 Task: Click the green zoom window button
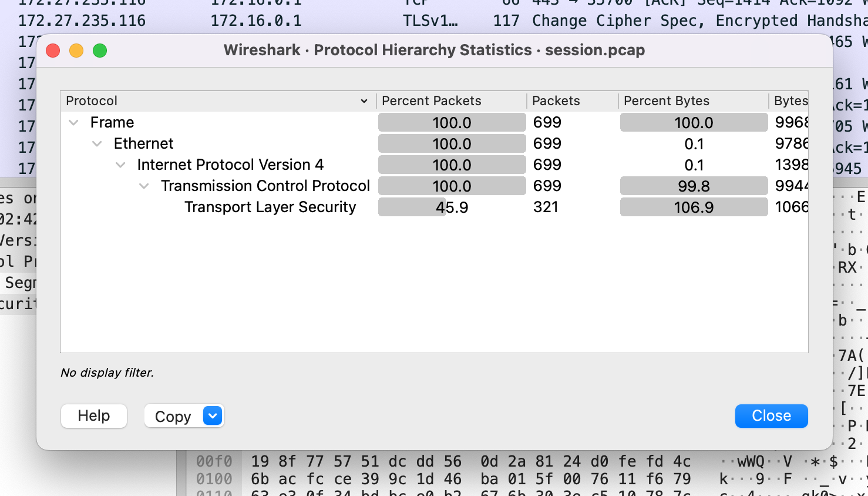point(100,51)
